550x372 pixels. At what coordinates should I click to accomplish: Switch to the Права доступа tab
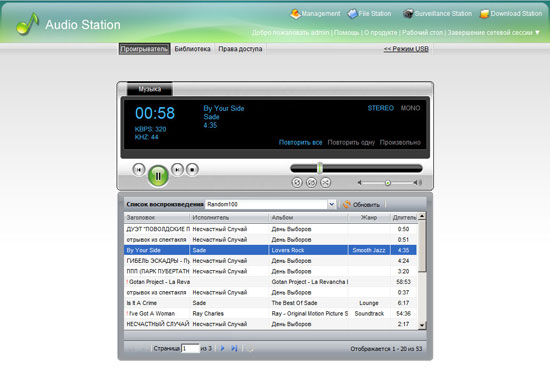240,49
